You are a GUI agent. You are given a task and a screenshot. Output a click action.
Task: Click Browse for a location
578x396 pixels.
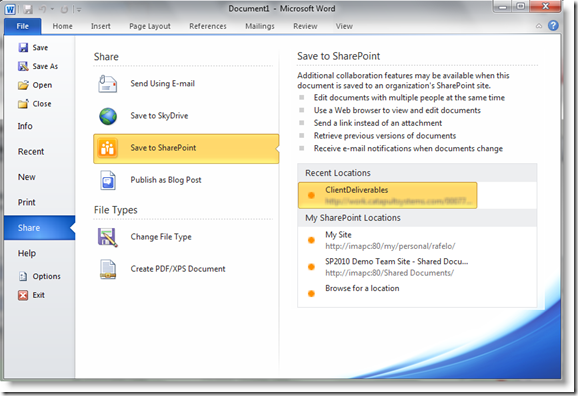click(x=362, y=288)
